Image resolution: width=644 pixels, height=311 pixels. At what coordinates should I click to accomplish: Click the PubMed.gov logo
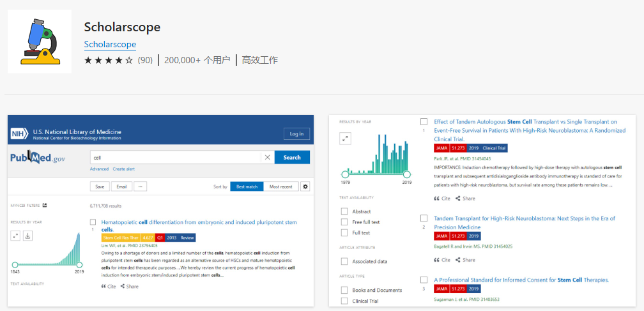click(38, 158)
